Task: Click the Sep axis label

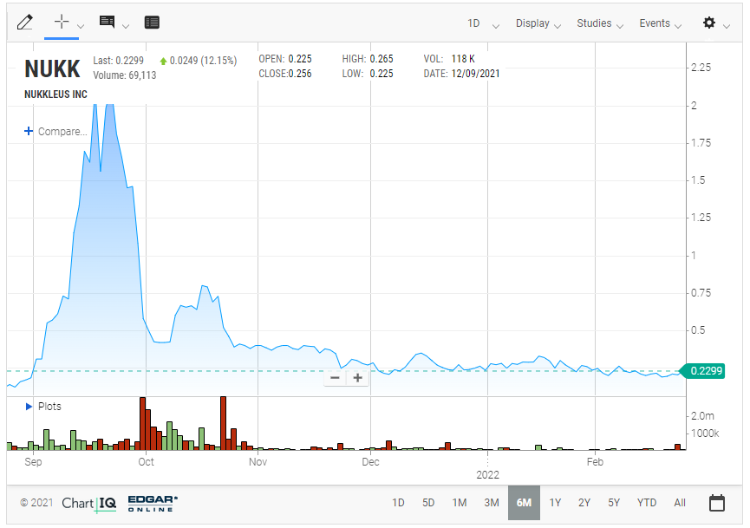Action: [x=33, y=462]
